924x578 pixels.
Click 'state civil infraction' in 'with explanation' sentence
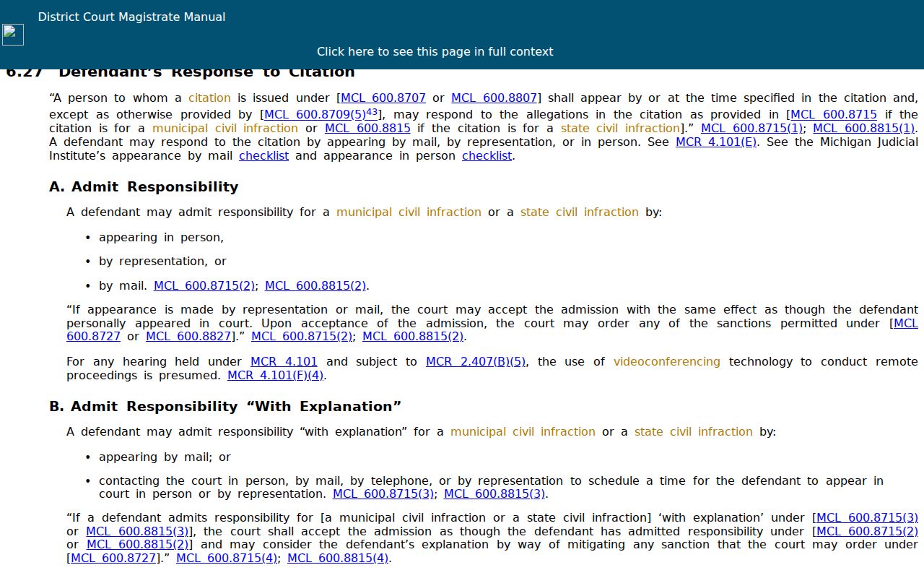(694, 432)
